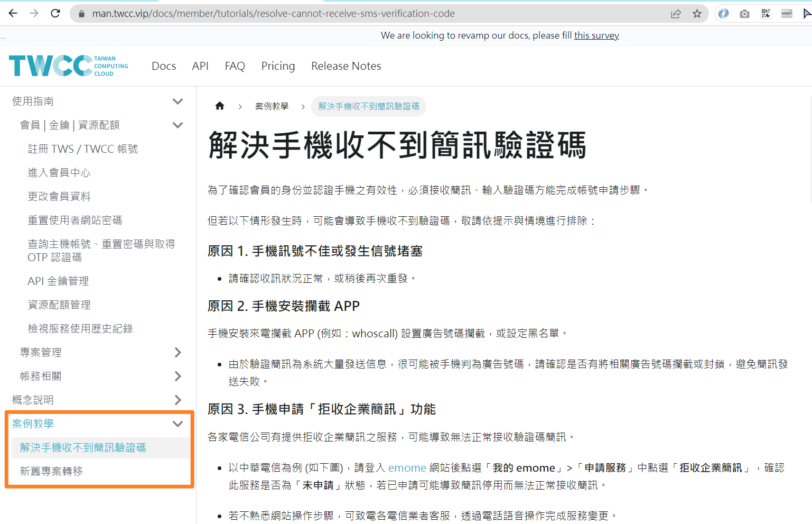Reload the page with the refresh icon
The image size is (812, 524).
click(55, 13)
